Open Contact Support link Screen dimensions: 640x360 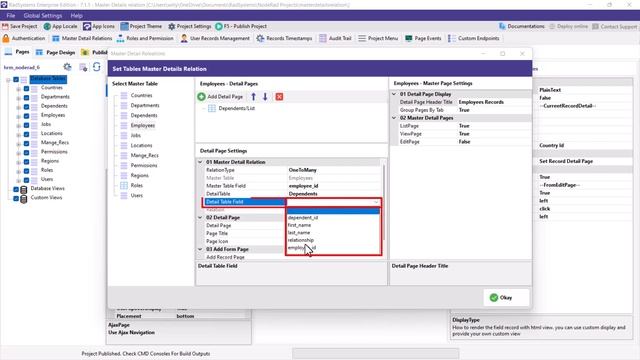pos(614,26)
